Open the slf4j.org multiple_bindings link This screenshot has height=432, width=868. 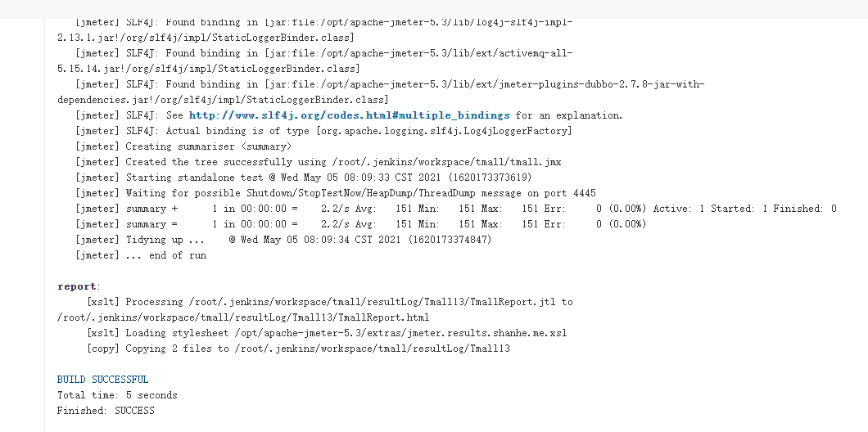tap(349, 115)
